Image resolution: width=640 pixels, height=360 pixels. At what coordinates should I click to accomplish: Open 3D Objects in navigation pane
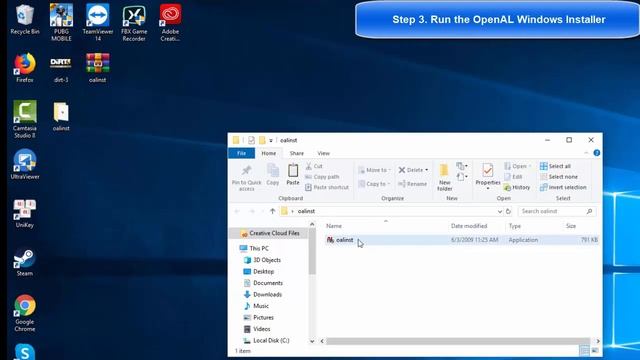[x=262, y=260]
